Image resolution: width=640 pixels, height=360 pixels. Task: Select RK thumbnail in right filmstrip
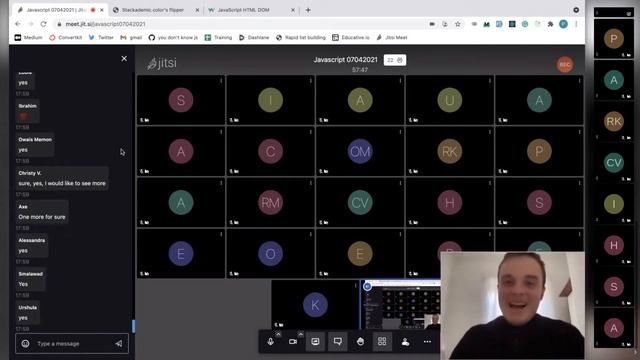[613, 121]
